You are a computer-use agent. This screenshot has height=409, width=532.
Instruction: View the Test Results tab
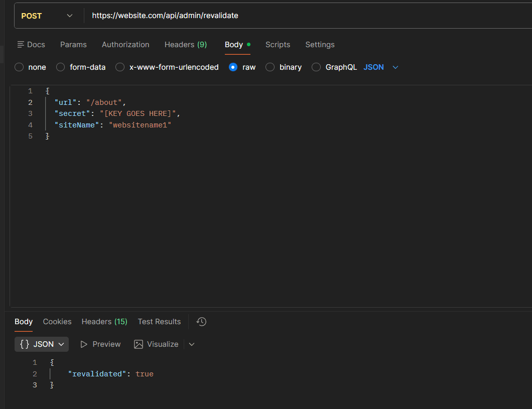tap(159, 322)
